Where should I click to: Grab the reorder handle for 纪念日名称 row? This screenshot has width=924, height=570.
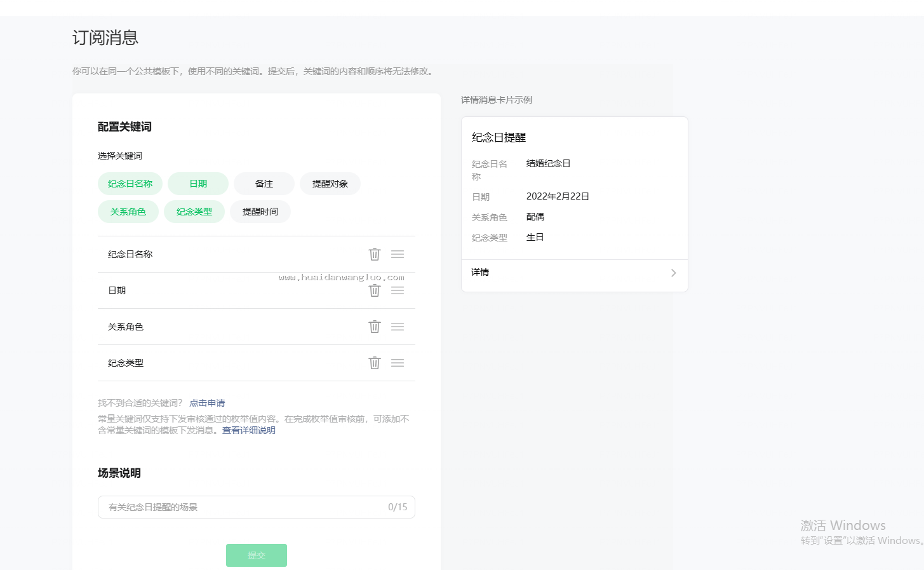point(398,254)
